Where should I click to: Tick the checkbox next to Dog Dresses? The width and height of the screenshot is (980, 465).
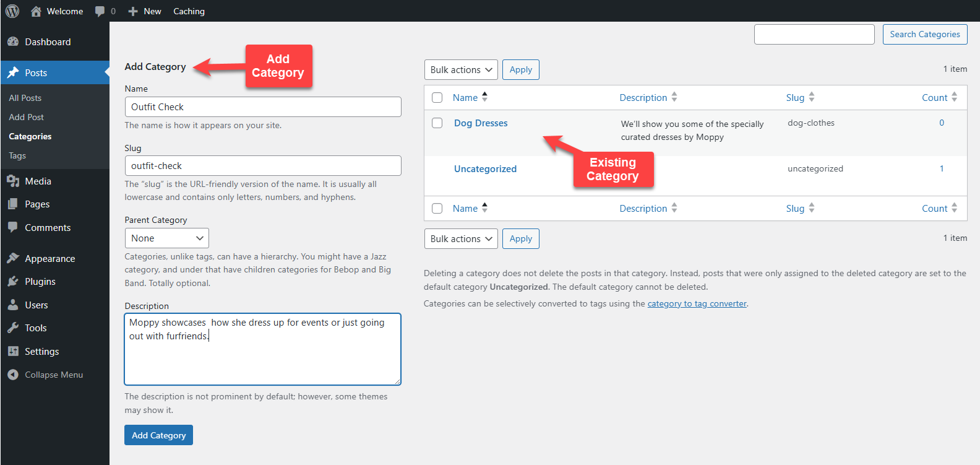437,123
